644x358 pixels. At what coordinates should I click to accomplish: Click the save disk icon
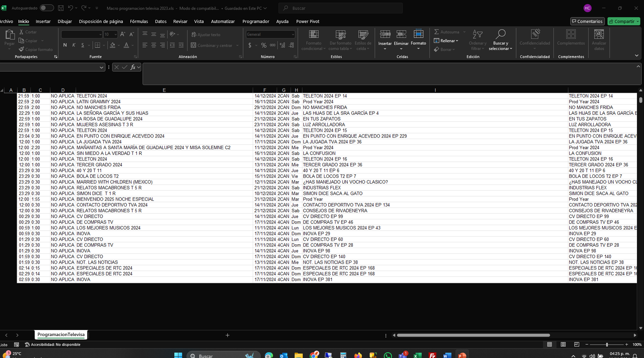61,8
